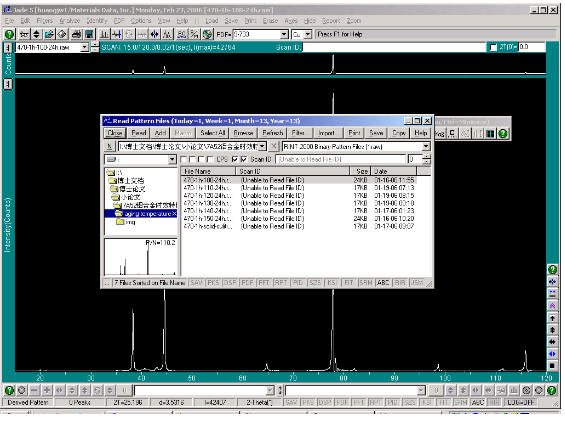Open the folder path dropdown in dialog
Image resolution: width=565 pixels, height=422 pixels.
[262, 146]
